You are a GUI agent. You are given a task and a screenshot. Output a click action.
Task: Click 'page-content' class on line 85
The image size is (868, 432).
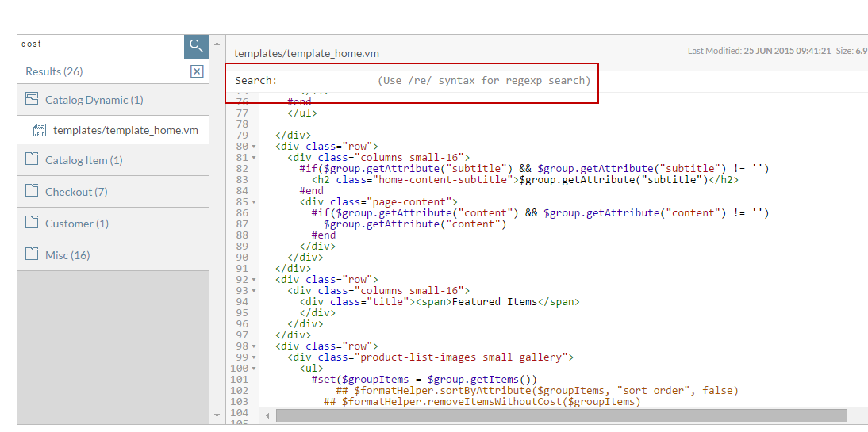(410, 202)
